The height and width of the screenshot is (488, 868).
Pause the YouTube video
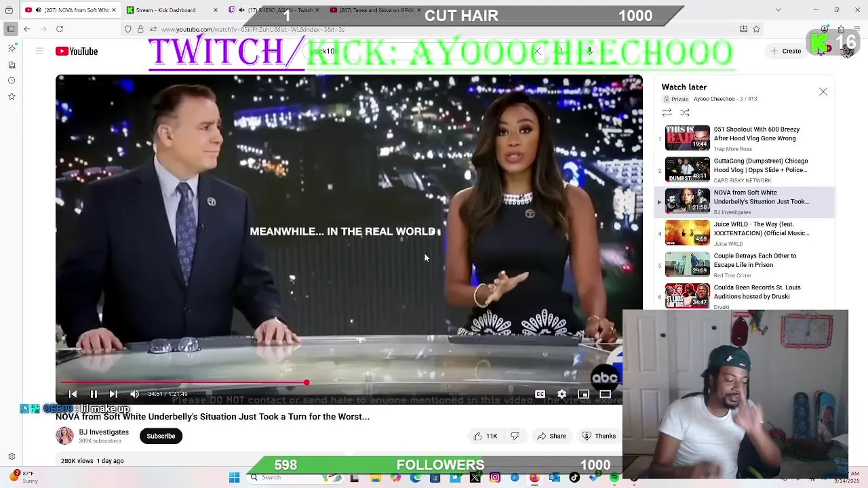coord(94,394)
